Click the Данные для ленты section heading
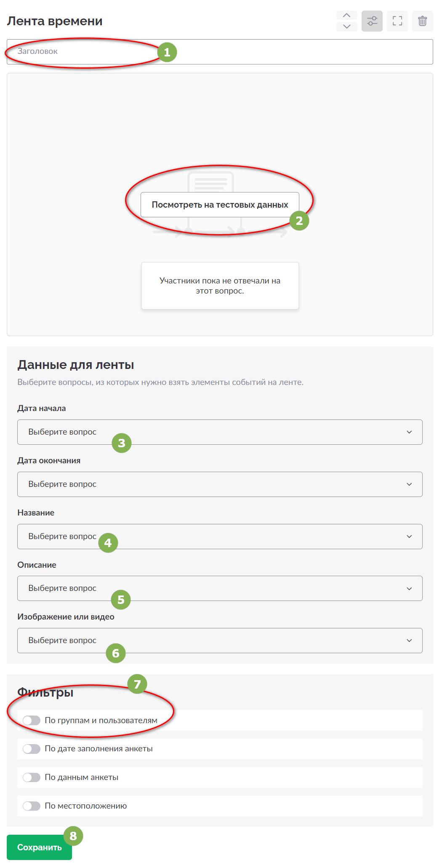This screenshot has width=442, height=868. tap(76, 365)
